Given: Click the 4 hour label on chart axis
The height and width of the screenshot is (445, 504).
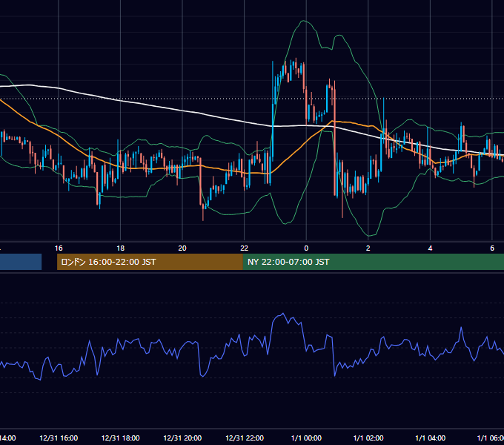Looking at the screenshot, I should (430, 248).
